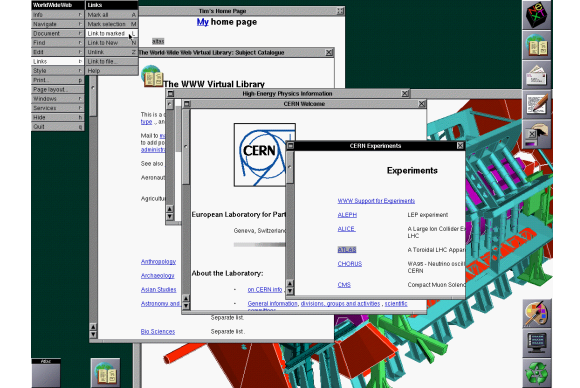Expand the Style submenu

tap(57, 71)
